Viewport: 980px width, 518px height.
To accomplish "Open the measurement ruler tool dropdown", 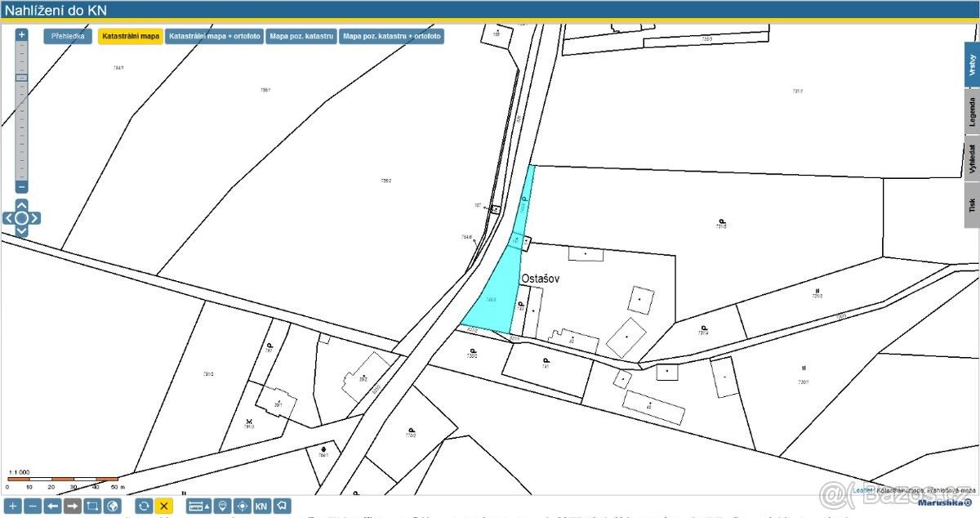I will [198, 506].
